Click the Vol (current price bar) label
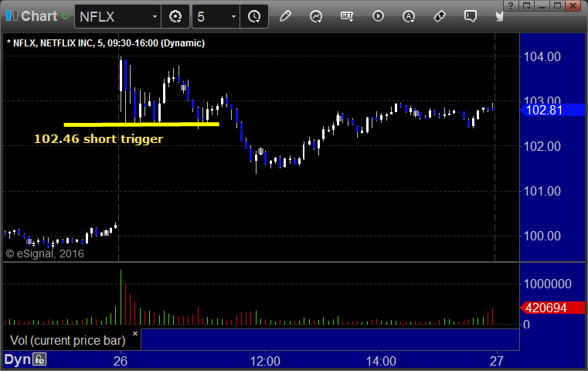Screen dimensions: 588x371 coord(67,340)
